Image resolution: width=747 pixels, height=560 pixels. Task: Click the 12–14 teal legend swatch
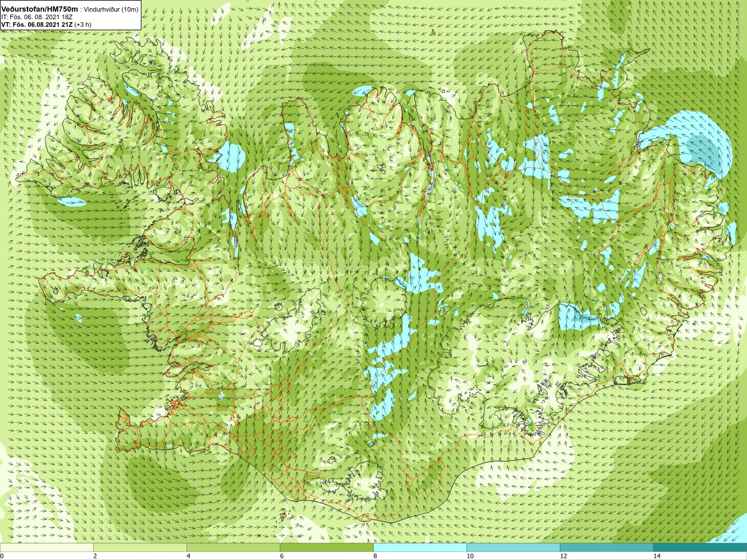pos(607,548)
